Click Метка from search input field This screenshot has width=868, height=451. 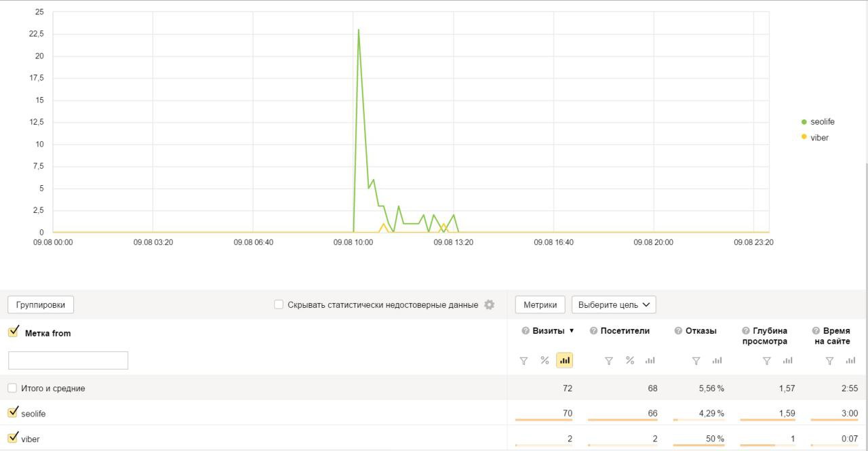click(68, 360)
